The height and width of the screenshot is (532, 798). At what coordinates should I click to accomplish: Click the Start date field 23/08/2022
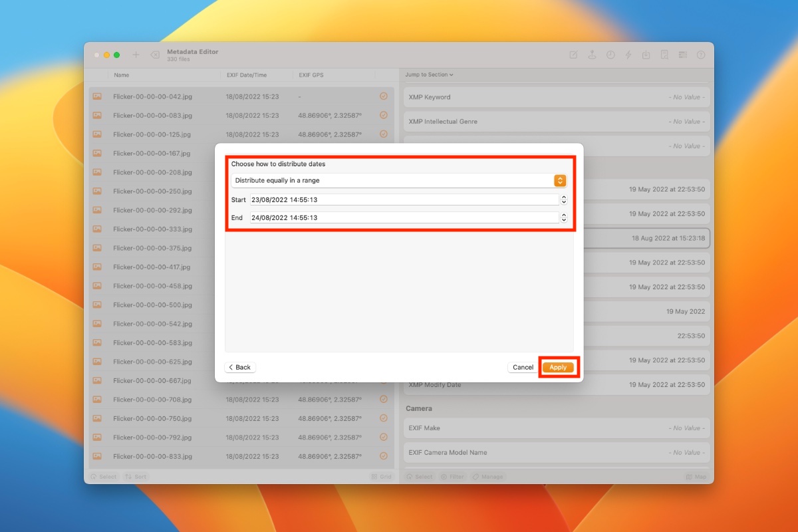(404, 199)
